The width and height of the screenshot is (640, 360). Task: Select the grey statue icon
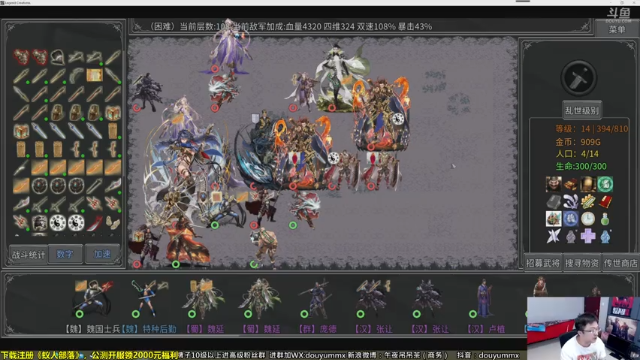click(571, 236)
